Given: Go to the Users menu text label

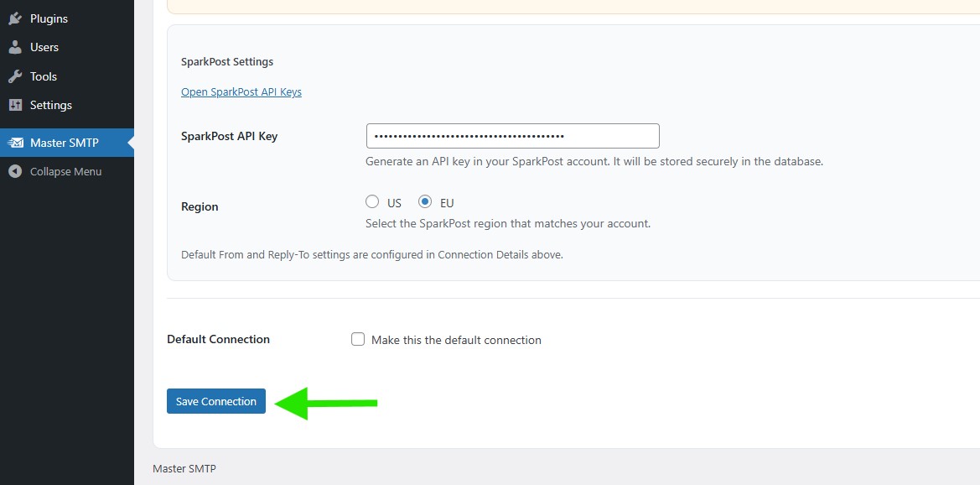Looking at the screenshot, I should (44, 47).
